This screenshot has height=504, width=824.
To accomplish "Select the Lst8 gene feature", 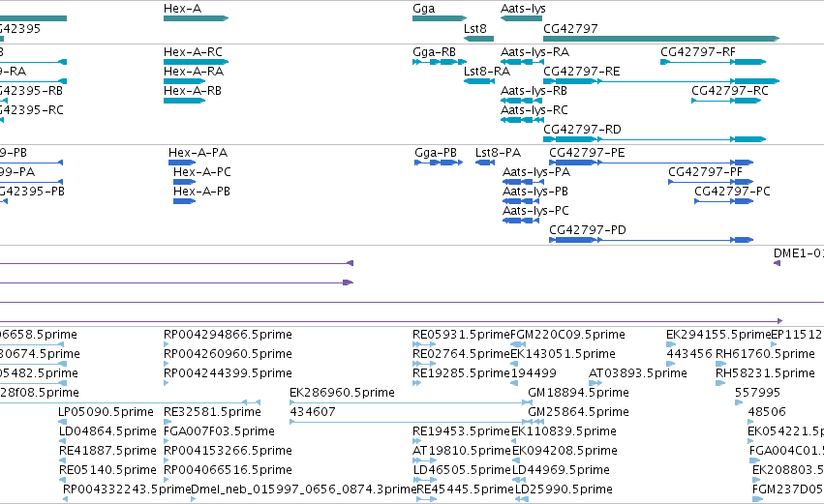I will 478,39.
